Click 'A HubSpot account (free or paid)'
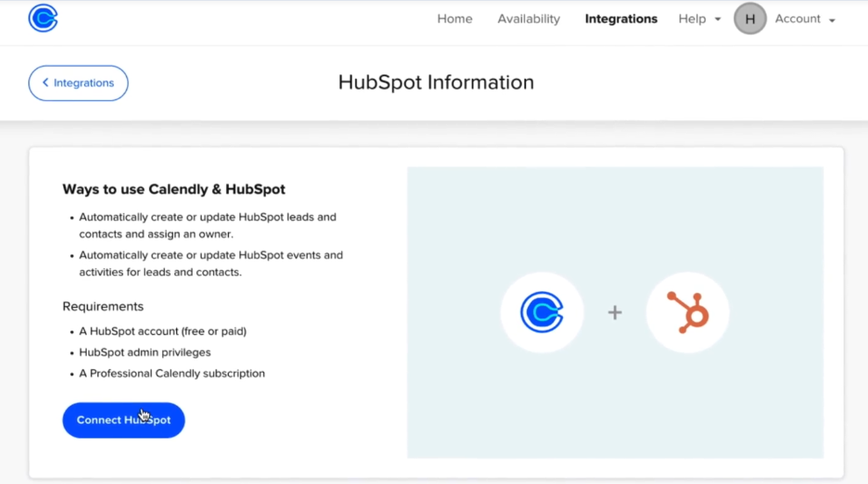Image resolution: width=868 pixels, height=484 pixels. click(x=163, y=331)
